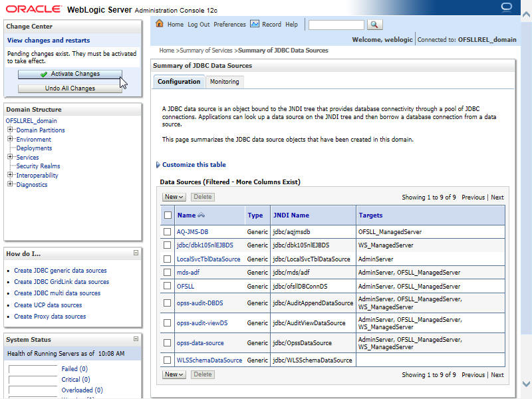This screenshot has width=532, height=399.
Task: Check the opss-audit-DBDS row checkbox
Action: click(167, 303)
